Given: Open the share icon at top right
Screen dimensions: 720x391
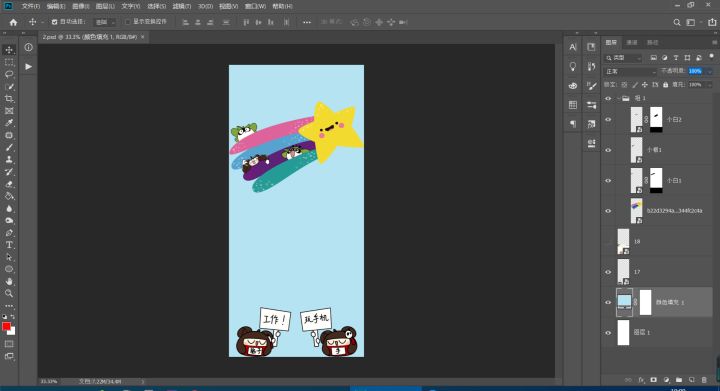Looking at the screenshot, I should 712,22.
